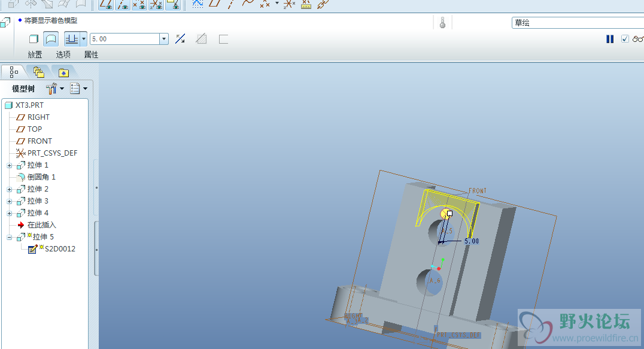Expand the 拉伸 4 feature node
This screenshot has height=349, width=644.
click(x=10, y=213)
